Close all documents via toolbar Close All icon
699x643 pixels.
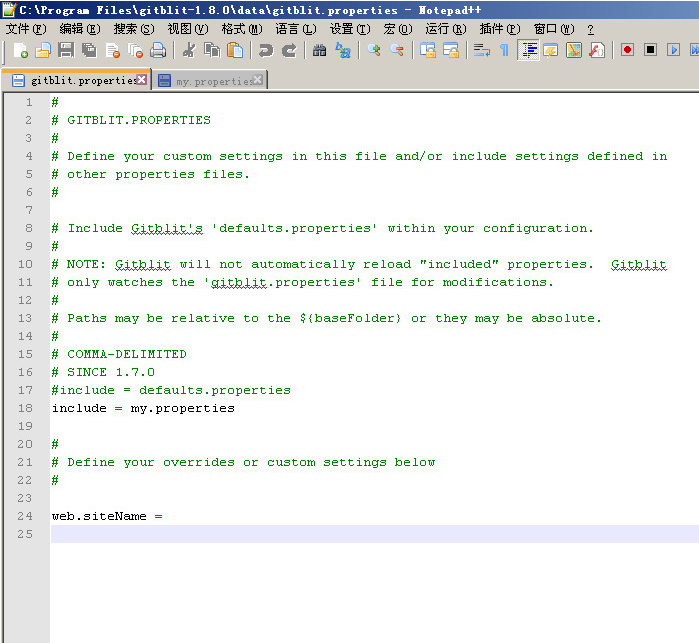[x=135, y=50]
